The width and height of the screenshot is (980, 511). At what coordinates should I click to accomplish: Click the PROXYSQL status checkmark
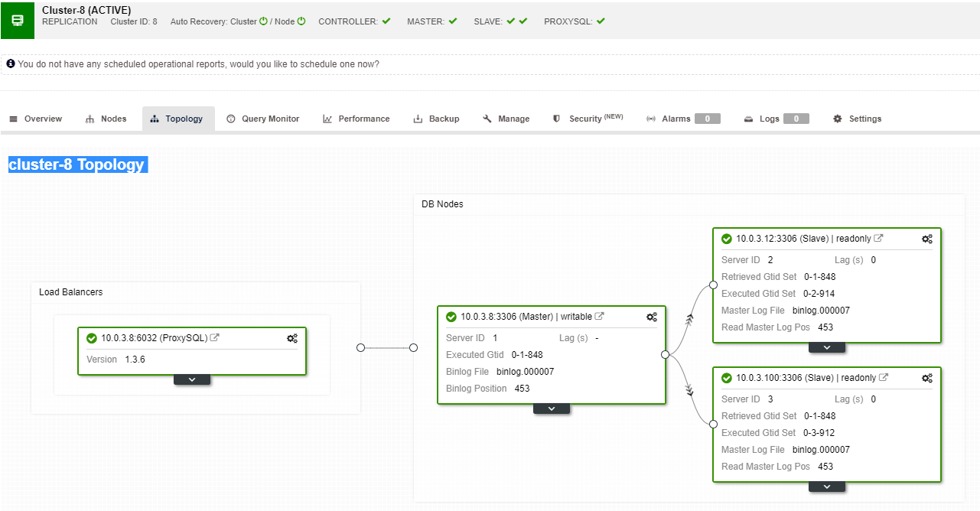(x=601, y=21)
